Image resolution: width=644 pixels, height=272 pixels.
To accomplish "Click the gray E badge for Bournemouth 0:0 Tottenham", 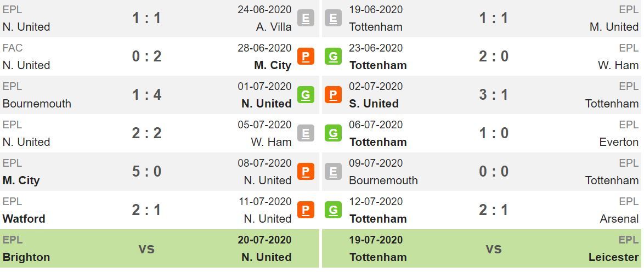I will coord(333,172).
